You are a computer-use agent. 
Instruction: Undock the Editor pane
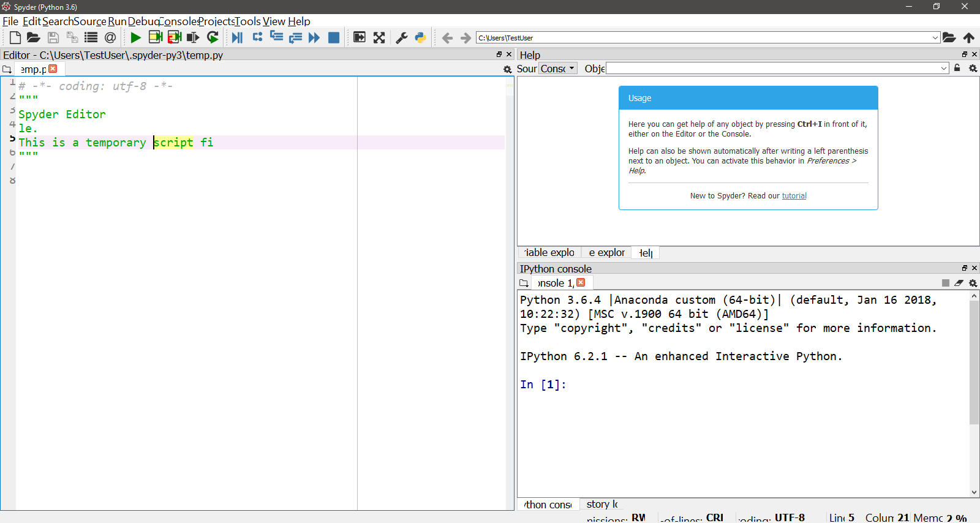coord(499,55)
